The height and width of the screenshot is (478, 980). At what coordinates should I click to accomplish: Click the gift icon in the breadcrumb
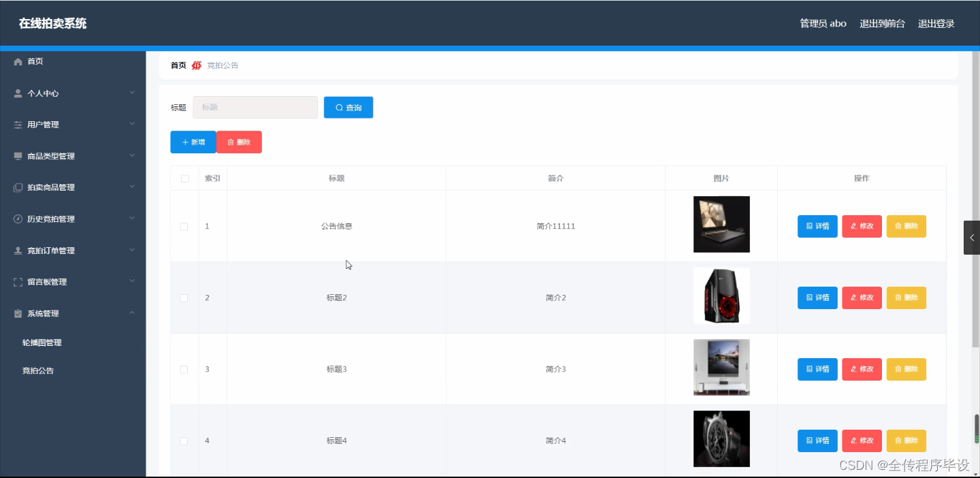[197, 65]
